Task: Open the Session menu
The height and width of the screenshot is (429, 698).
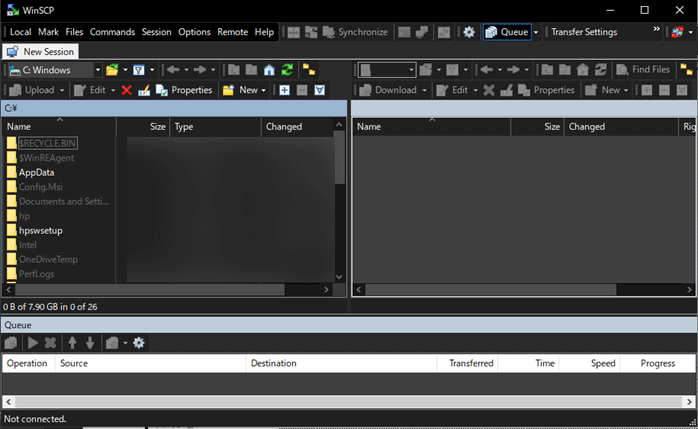Action: 156,32
